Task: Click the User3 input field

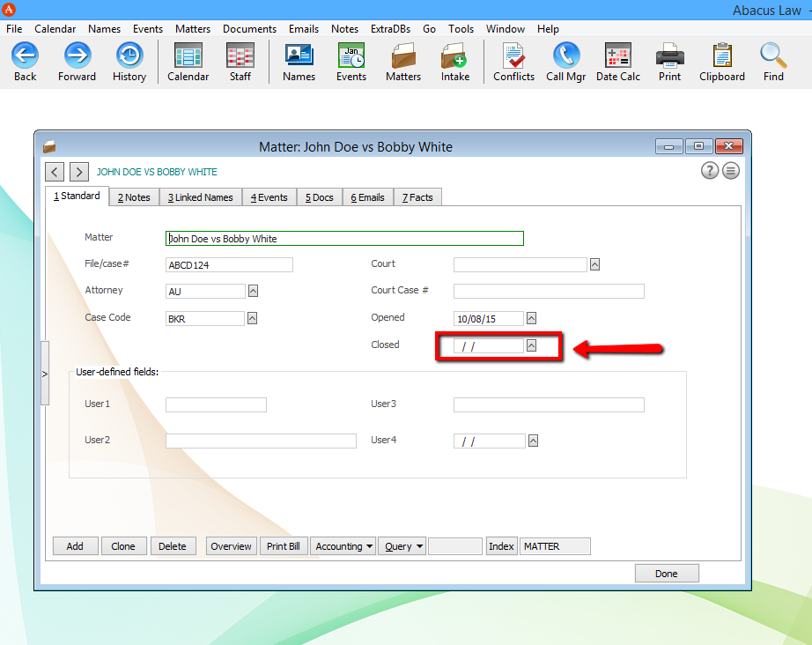Action: pos(549,404)
